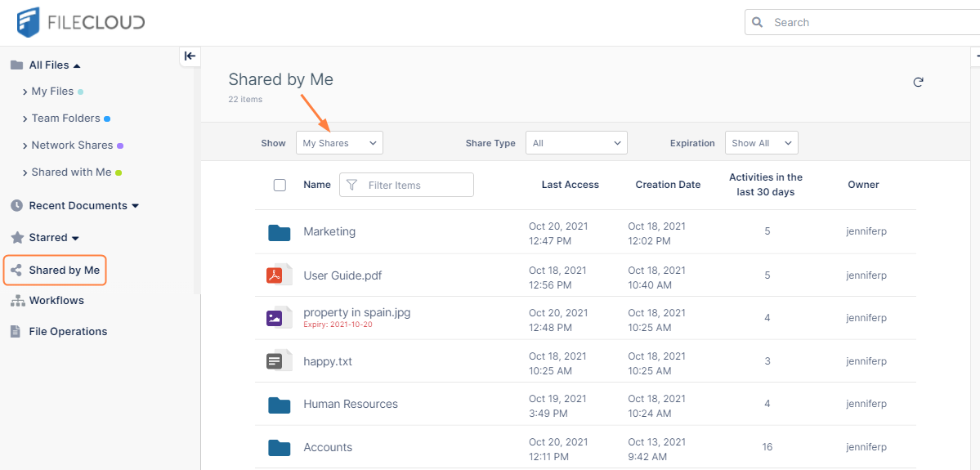Click the FileCloud logo
980x470 pixels.
click(80, 22)
